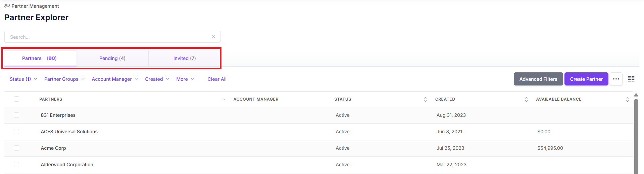Viewport: 644px width, 174px height.
Task: Tick the select-all checkbox in header
Action: 16,99
